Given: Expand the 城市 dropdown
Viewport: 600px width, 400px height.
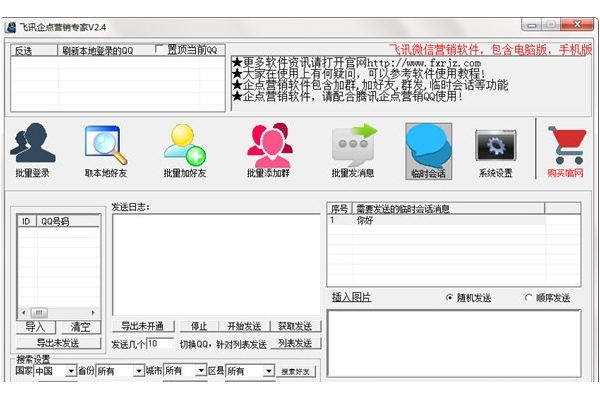Looking at the screenshot, I should tap(201, 370).
